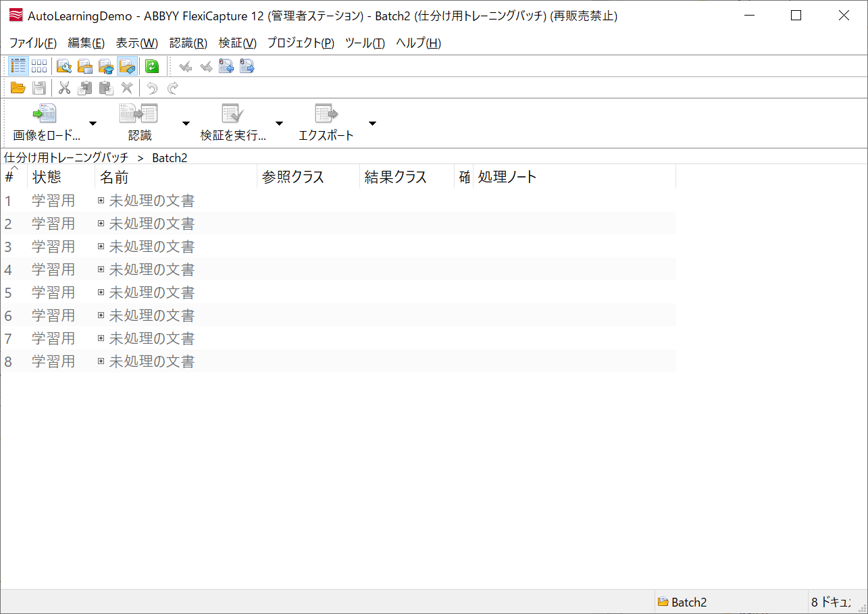Click the scissors cut icon
Screen dimensions: 868x614
[65, 88]
